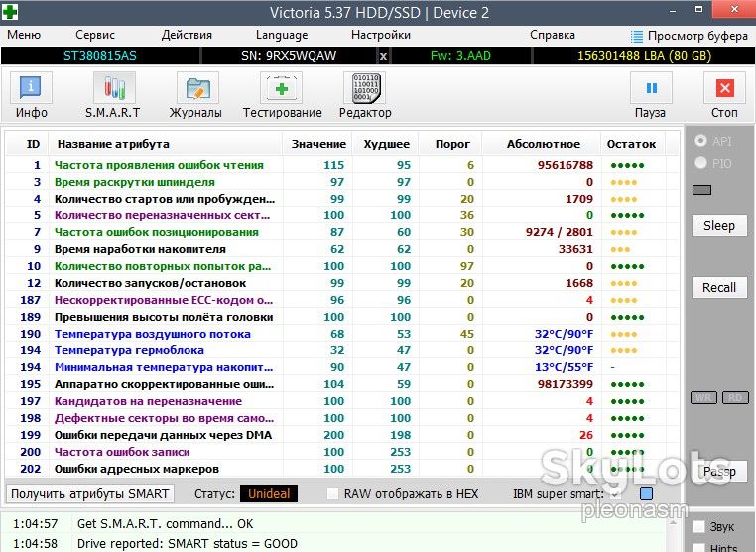
Task: Open the Меню menu
Action: 24,35
